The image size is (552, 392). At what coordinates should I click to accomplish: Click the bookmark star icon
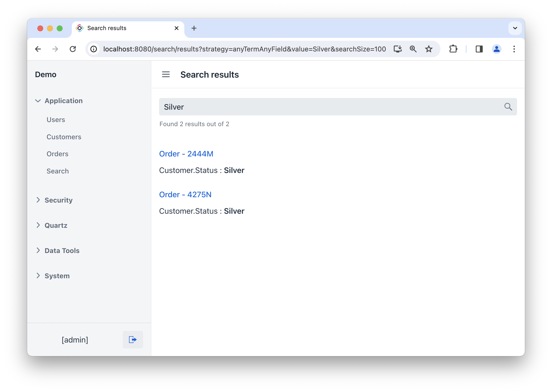point(429,48)
